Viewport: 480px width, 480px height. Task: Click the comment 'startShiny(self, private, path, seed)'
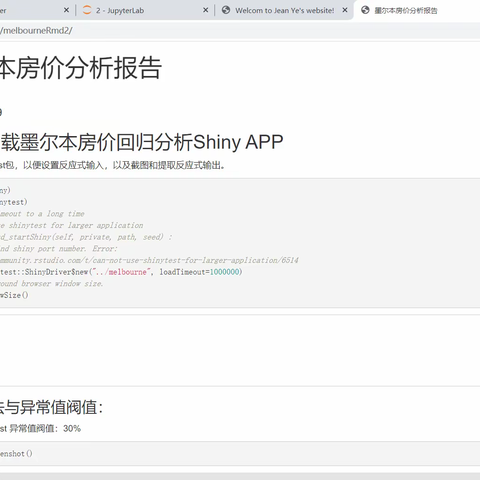click(x=86, y=237)
